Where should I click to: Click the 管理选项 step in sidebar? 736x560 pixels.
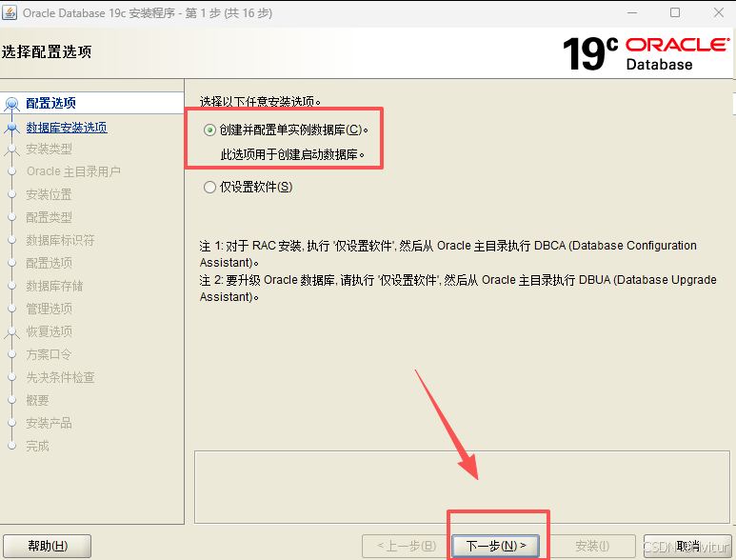(49, 309)
